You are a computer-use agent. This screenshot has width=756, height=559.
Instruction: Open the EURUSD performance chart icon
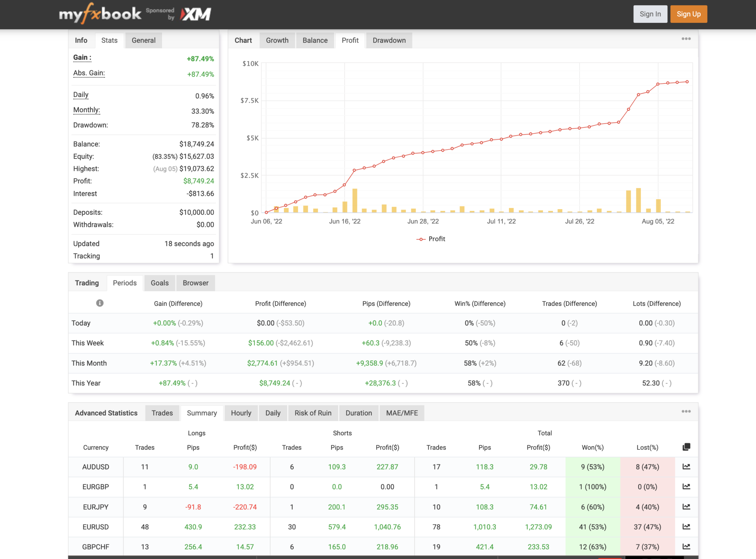[686, 527]
